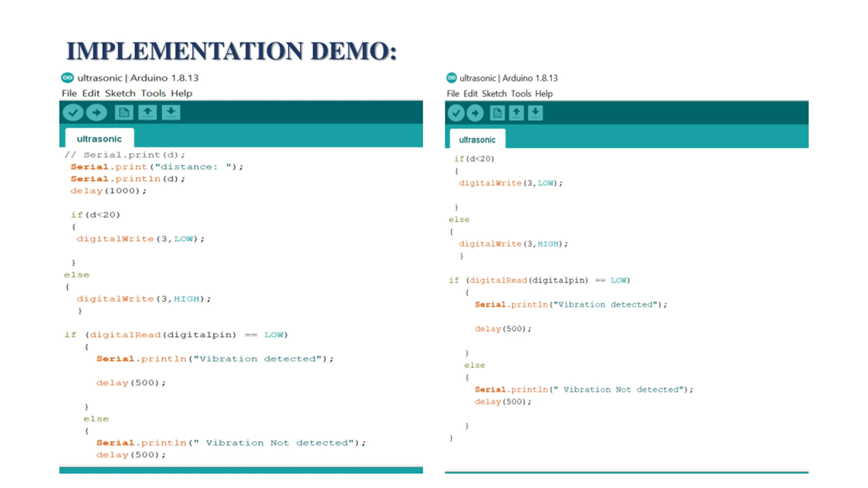Open File menu in right Arduino window
This screenshot has width=868, height=488.
tap(453, 94)
